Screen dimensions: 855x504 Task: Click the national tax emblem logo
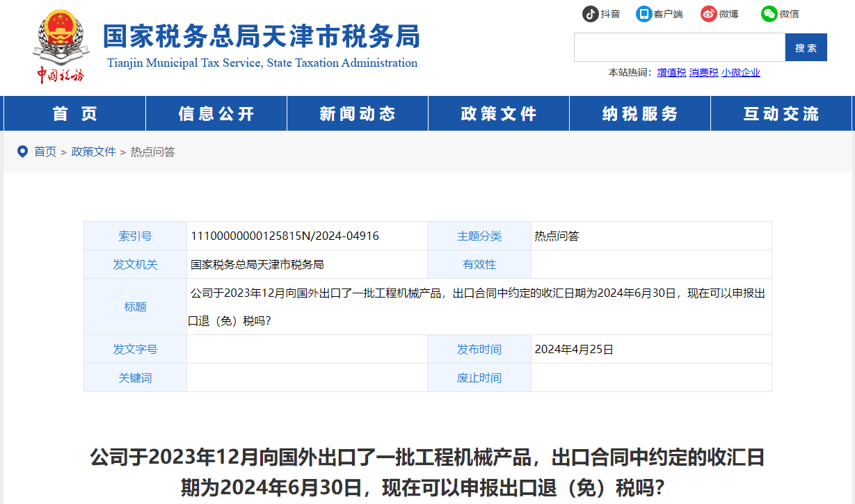[61, 47]
